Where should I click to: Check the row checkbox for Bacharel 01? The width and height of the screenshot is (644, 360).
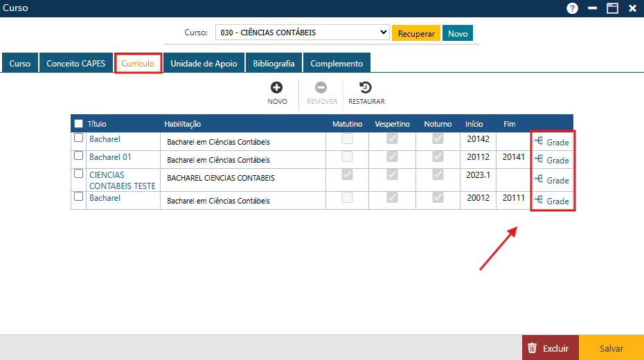pos(78,156)
